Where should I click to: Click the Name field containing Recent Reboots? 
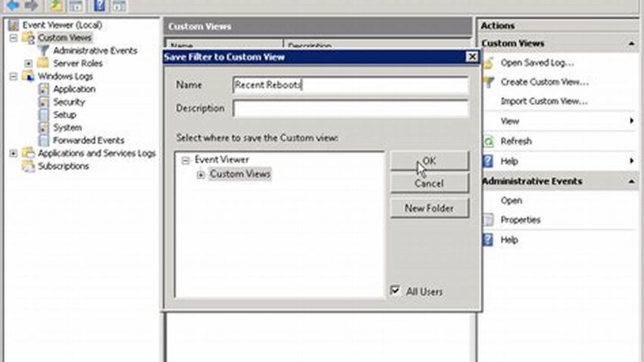pos(350,85)
